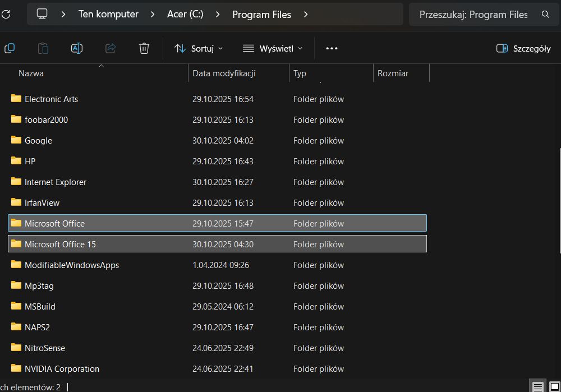
Task: Go to Acer (C:) in the breadcrumb
Action: click(x=185, y=15)
